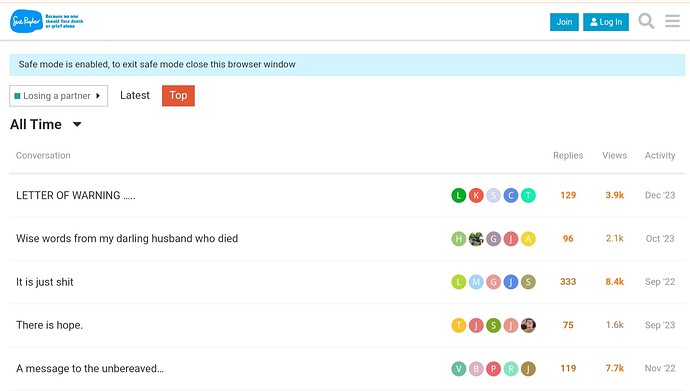Click green L avatar in LETTER OF WARNING row

pyautogui.click(x=459, y=195)
